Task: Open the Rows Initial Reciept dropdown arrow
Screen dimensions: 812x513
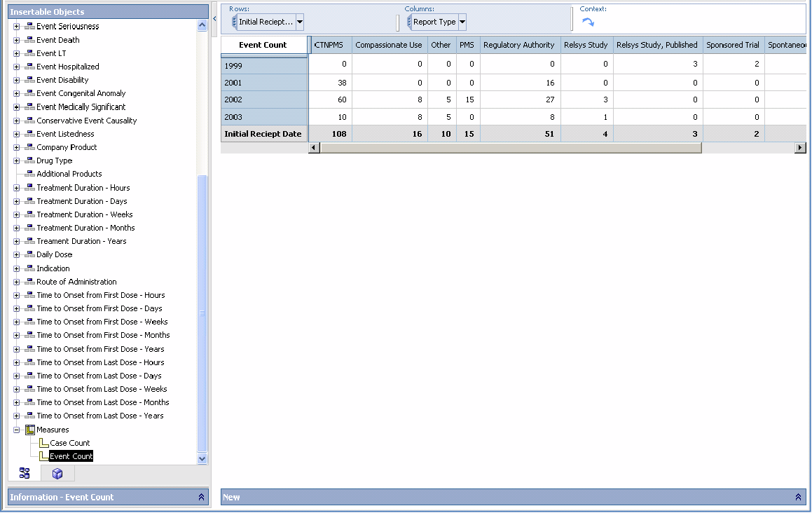Action: click(300, 22)
